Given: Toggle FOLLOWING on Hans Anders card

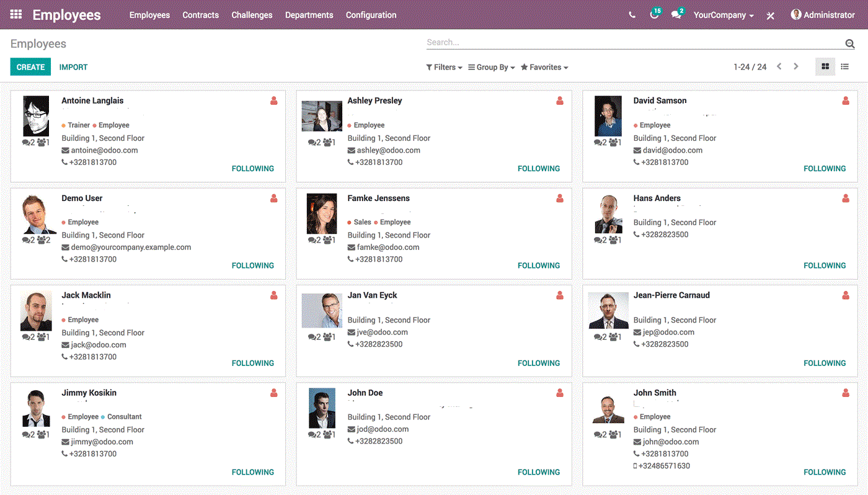Looking at the screenshot, I should 825,265.
